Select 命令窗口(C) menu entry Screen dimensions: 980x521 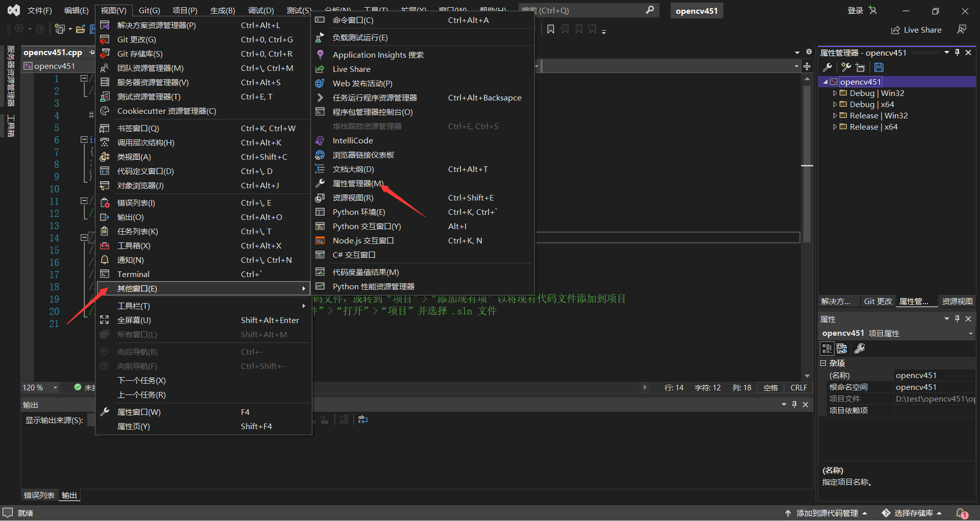tap(424, 20)
